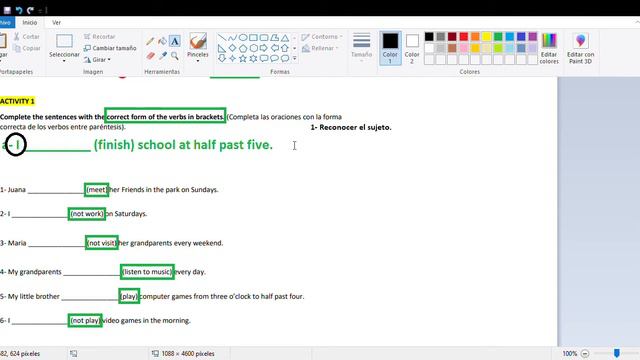Click Copiar (Copy) in the clipboard group
The width and height of the screenshot is (640, 360).
coord(27,48)
